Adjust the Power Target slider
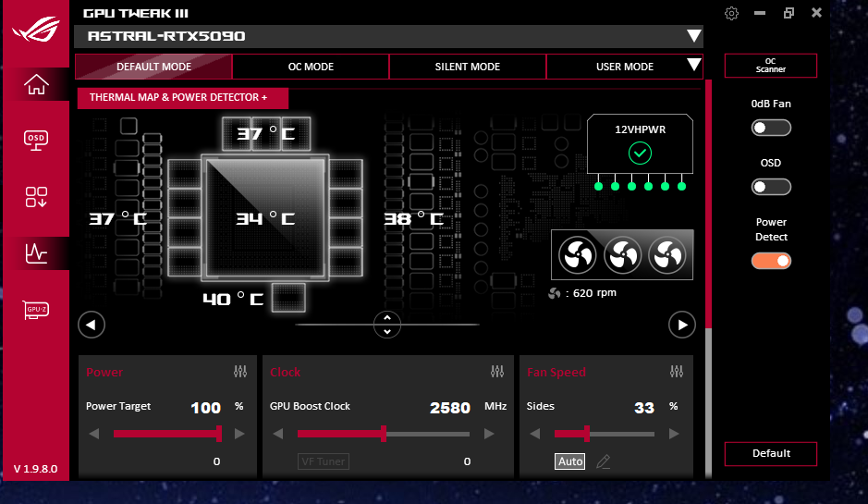868x504 pixels. pos(167,434)
